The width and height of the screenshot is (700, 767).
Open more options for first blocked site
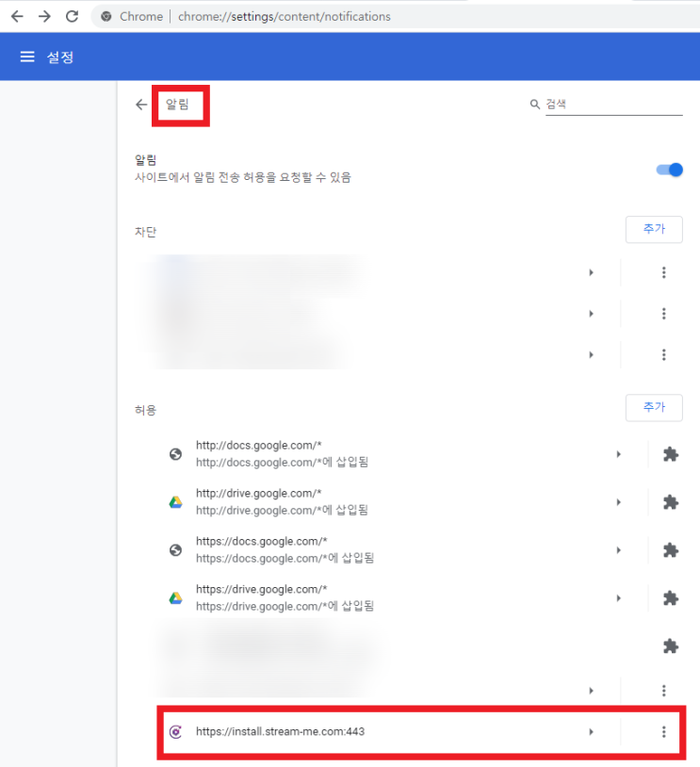[x=664, y=272]
